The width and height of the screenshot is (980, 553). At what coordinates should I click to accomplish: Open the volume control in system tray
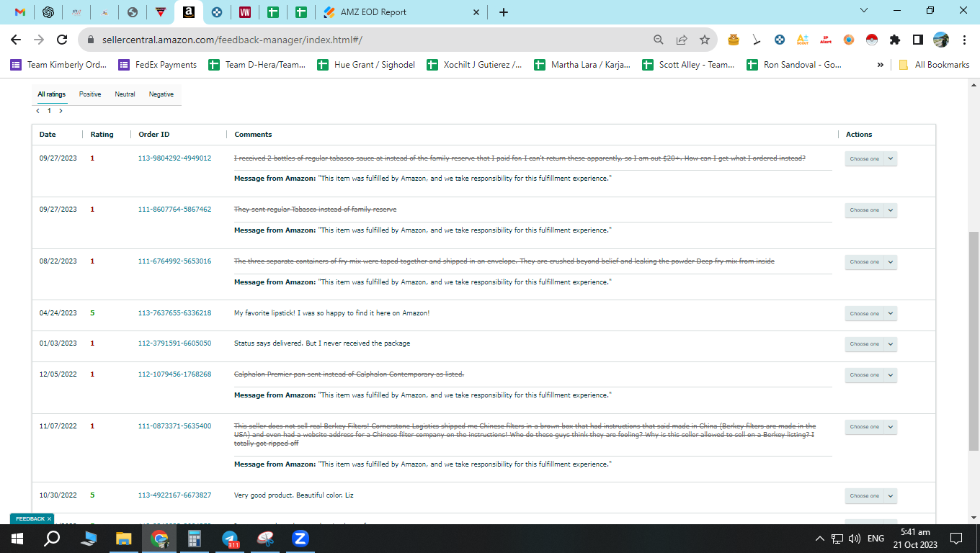click(855, 539)
